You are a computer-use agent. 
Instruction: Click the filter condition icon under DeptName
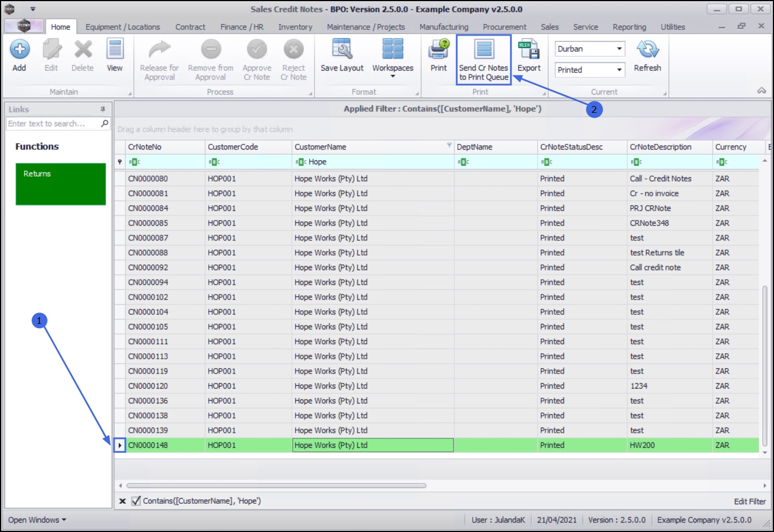(x=463, y=162)
